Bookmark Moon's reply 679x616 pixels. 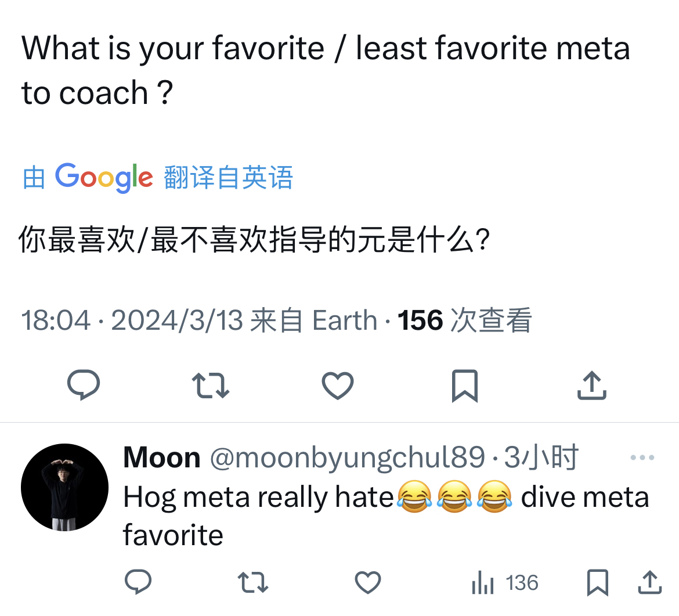[x=597, y=582]
